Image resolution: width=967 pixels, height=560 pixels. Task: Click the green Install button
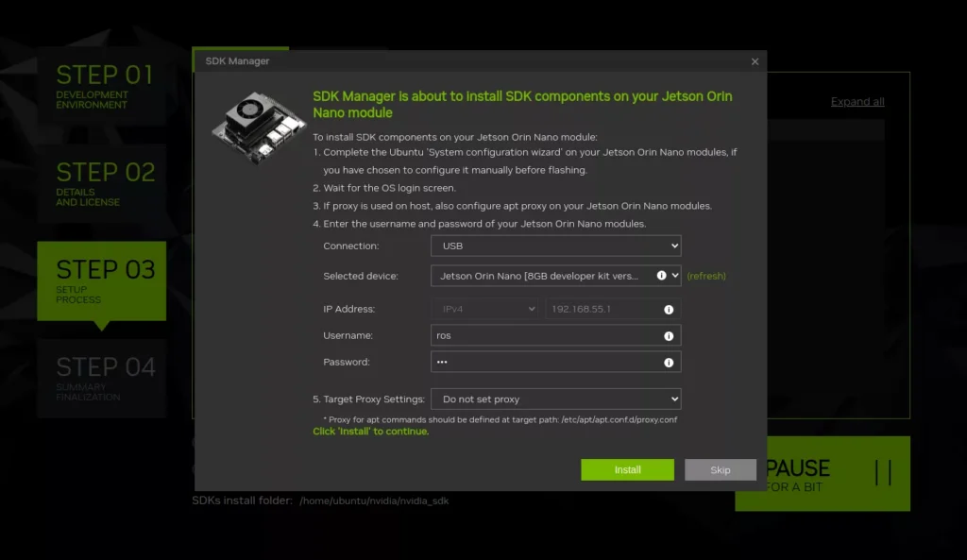[x=627, y=470]
